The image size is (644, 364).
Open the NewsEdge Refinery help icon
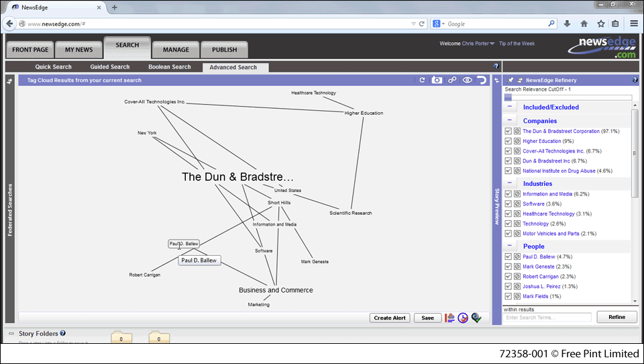click(x=635, y=80)
